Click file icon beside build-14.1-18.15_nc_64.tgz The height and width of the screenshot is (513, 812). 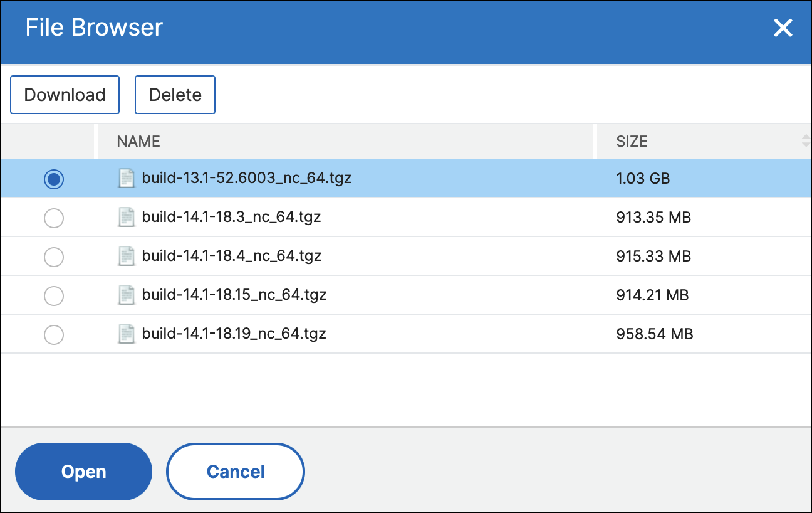click(127, 295)
